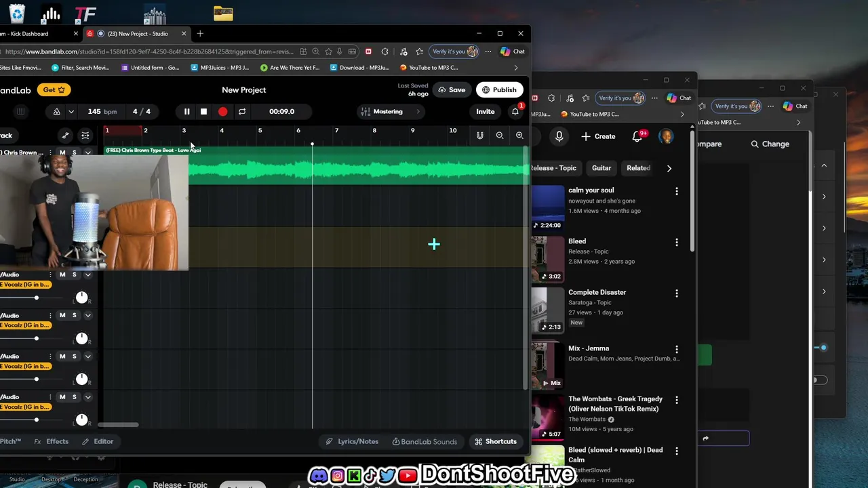Open the BandLab Sounds browser
Image resolution: width=868 pixels, height=488 pixels.
pyautogui.click(x=425, y=441)
